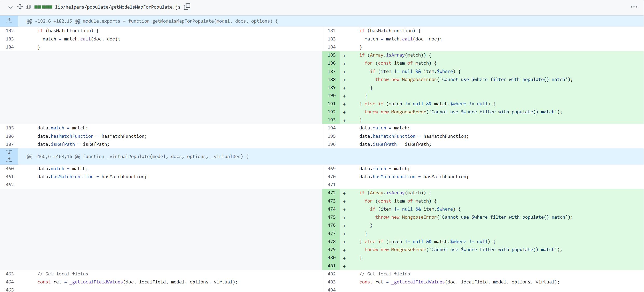
Task: Expand up arrow at hunk @@ -460,6 +469,16
Action: (x=9, y=160)
